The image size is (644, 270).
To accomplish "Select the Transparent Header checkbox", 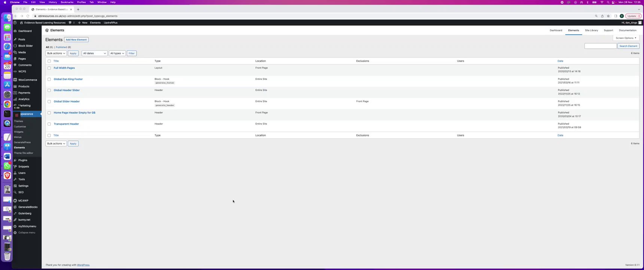I will point(49,124).
